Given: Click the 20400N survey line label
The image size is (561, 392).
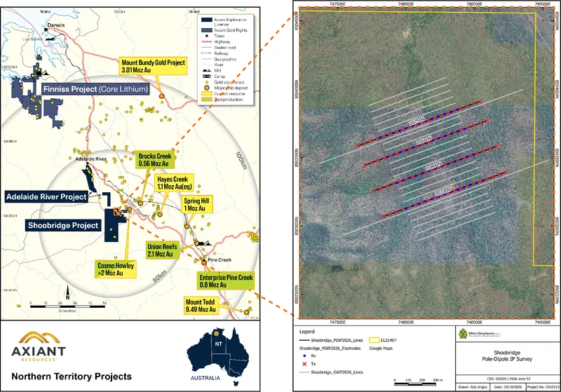Looking at the screenshot, I should 433,167.
